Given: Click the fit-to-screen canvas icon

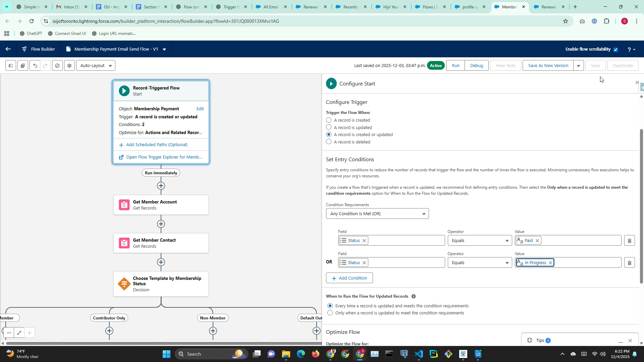Looking at the screenshot, I should (19, 333).
